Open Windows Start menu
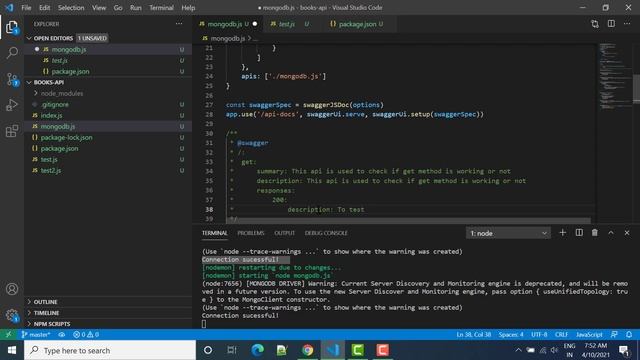This screenshot has height=360, width=640. [12, 350]
